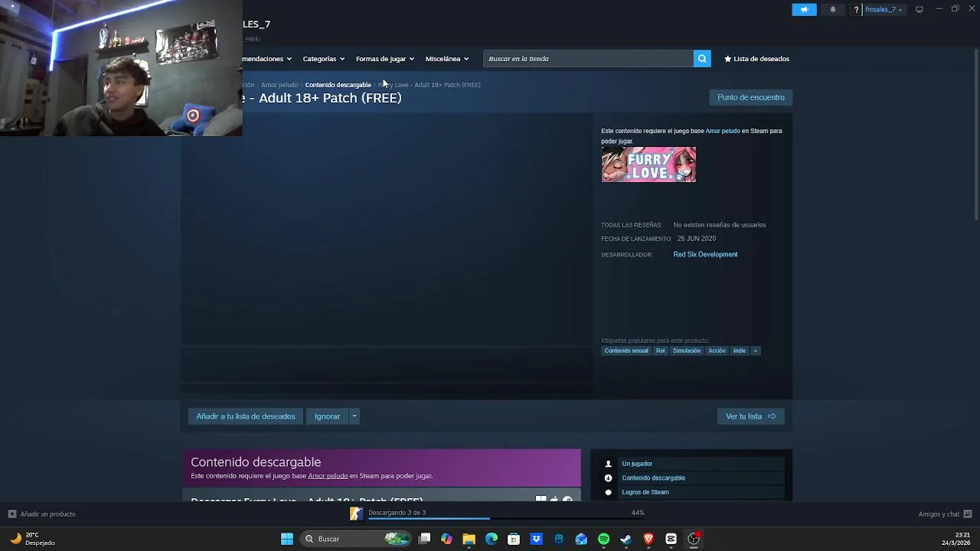
Task: Click Descargando 3 de 3 status
Action: coord(397,513)
